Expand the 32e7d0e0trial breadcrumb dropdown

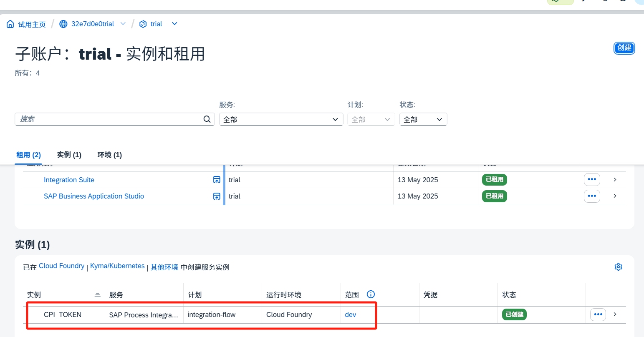[x=123, y=24]
